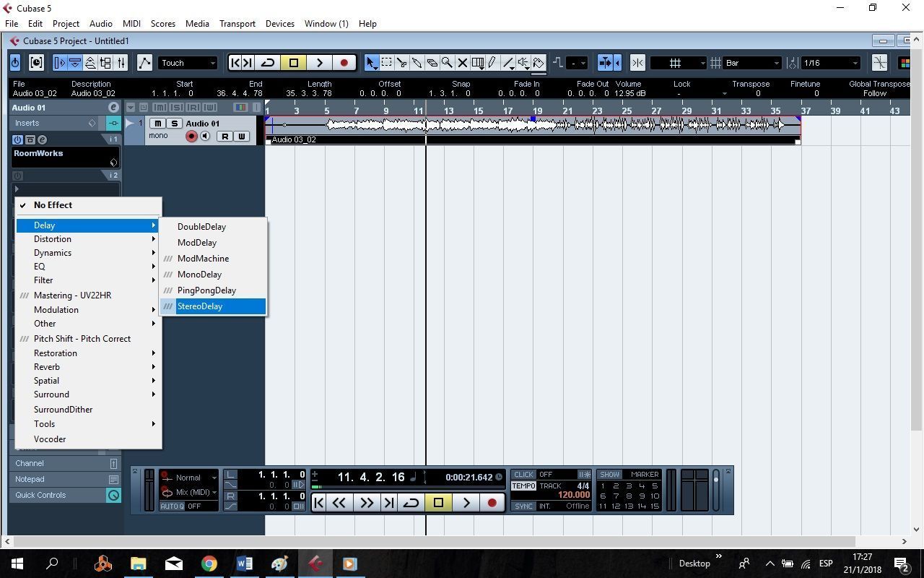Rewind using transport panel button
Image resolution: width=924 pixels, height=578 pixels.
tap(339, 503)
